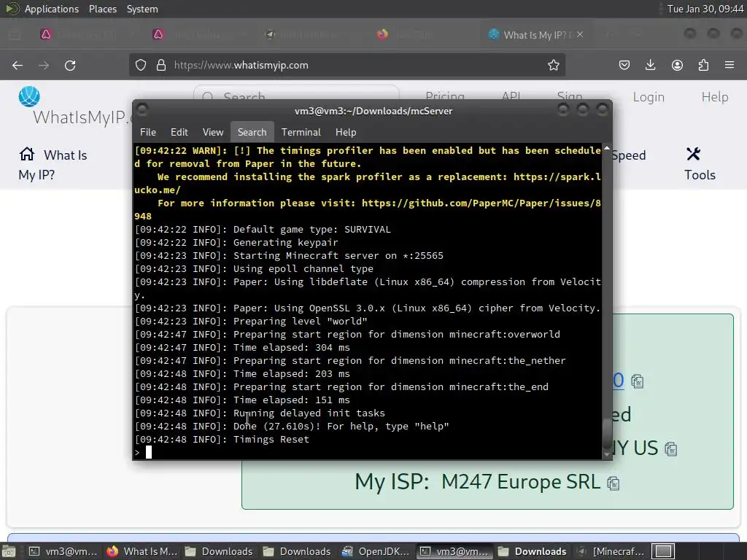Open the Firefox hamburger menu
Viewport: 747px width, 560px height.
729,65
